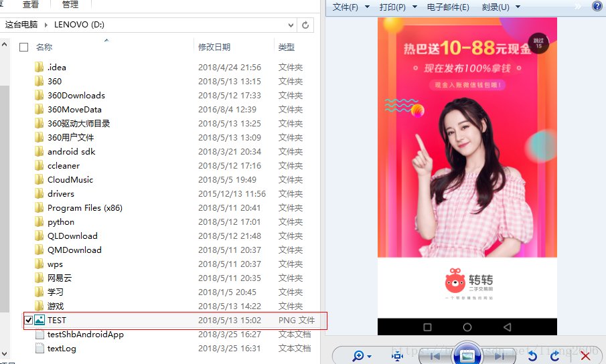This screenshot has height=364, width=606.
Task: Select textLog text document icon
Action: coord(40,348)
